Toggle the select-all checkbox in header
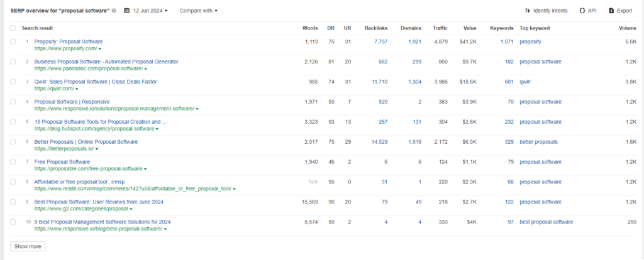644x260 pixels. [13, 28]
